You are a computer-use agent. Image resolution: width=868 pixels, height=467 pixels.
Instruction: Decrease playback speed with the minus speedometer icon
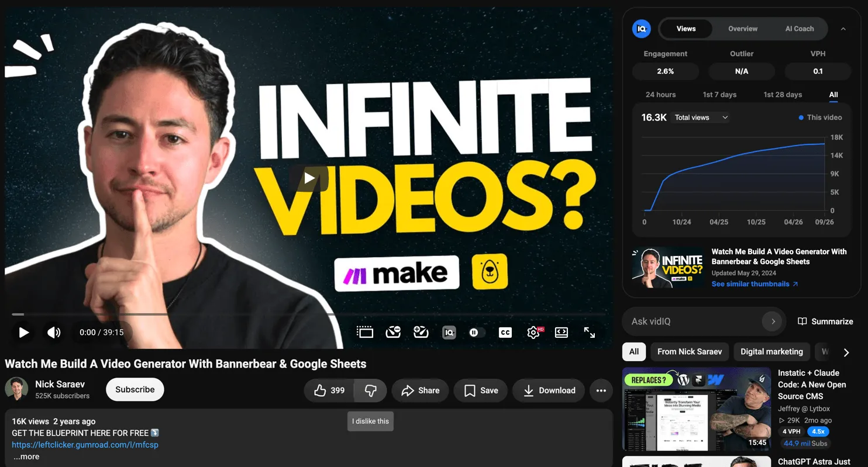pyautogui.click(x=393, y=333)
